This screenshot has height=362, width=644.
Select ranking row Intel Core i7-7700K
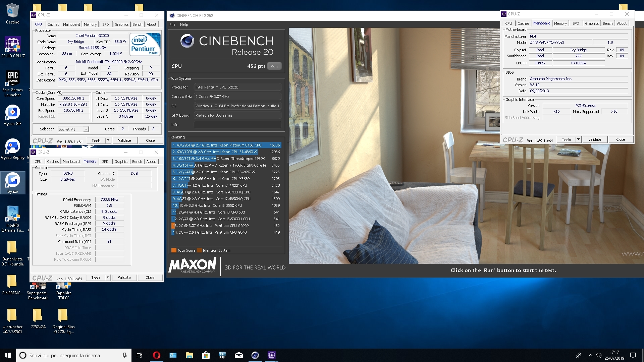tap(226, 185)
